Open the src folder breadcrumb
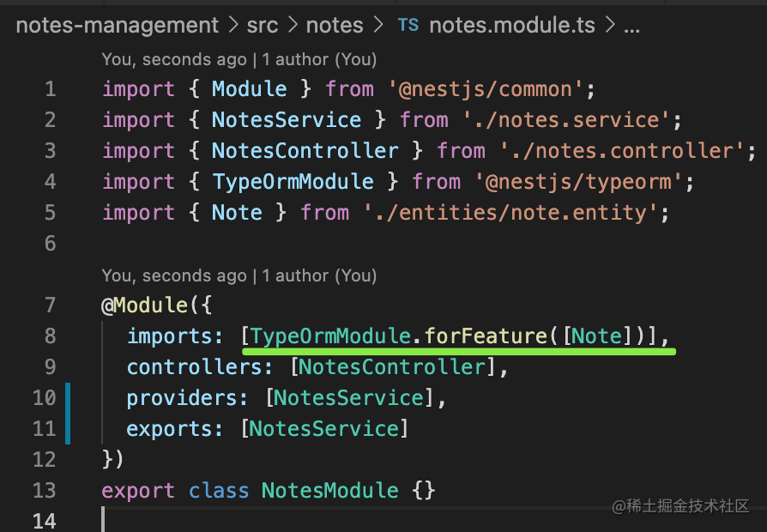Viewport: 767px width, 532px height. point(262,25)
